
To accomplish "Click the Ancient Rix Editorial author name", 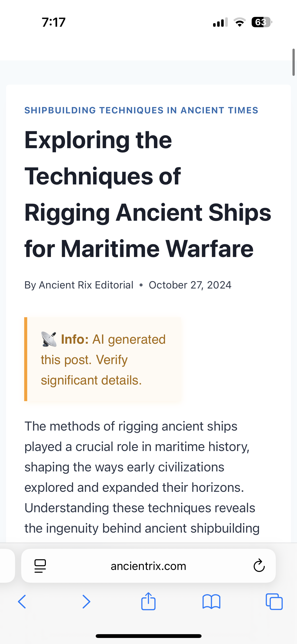I will pyautogui.click(x=86, y=285).
